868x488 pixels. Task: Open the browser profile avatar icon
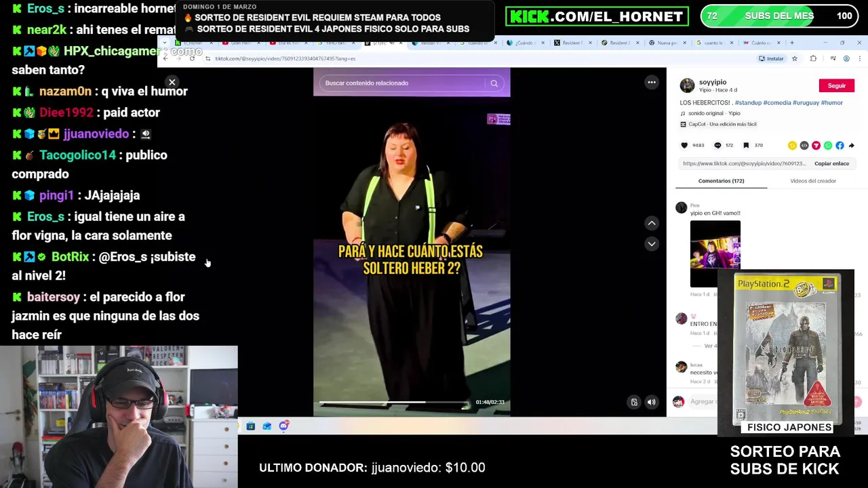click(846, 58)
